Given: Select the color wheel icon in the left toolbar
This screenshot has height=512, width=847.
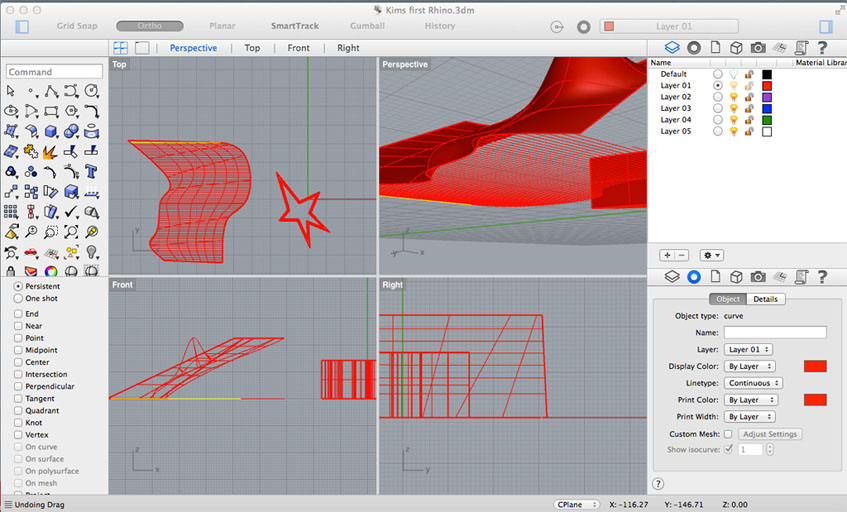Looking at the screenshot, I should [51, 272].
